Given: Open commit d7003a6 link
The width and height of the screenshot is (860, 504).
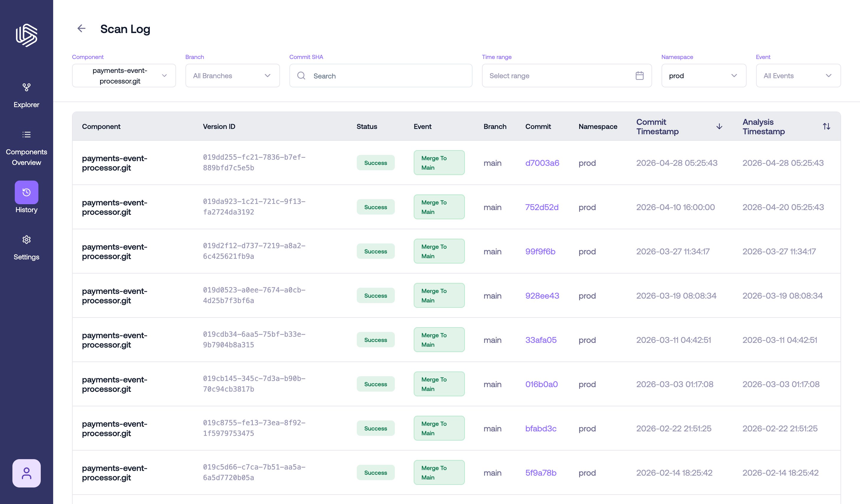Looking at the screenshot, I should coord(542,163).
